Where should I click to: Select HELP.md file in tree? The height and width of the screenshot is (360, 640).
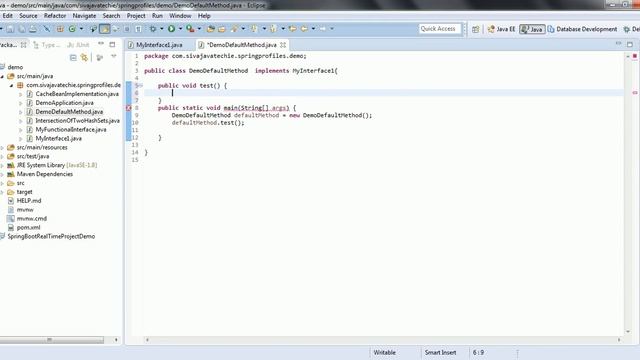(x=29, y=201)
